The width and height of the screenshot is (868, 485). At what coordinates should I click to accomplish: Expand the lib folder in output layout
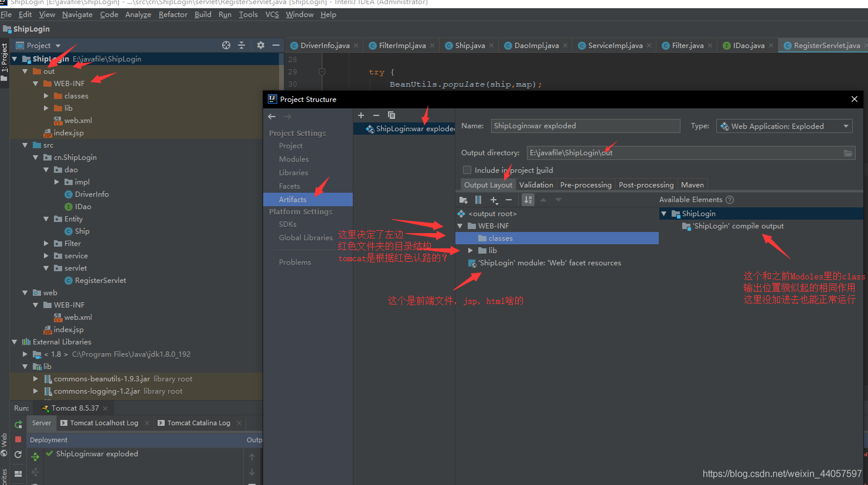[471, 251]
